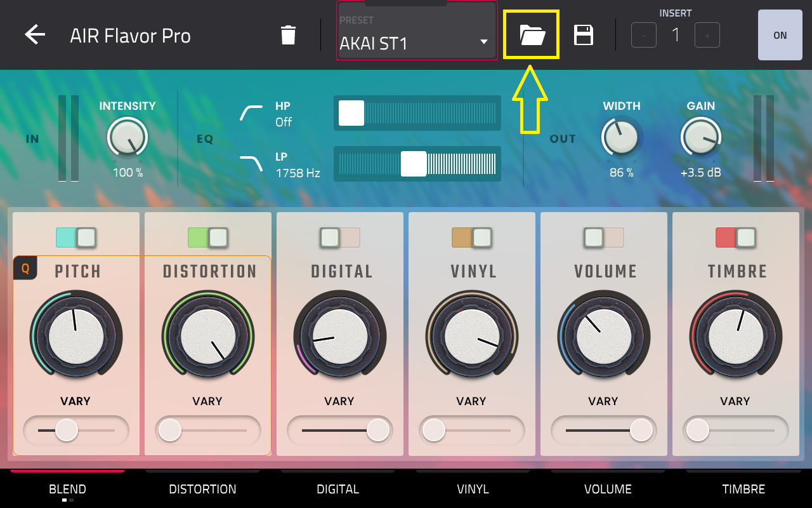Toggle the Distortion module switch
The image size is (812, 508).
pyautogui.click(x=208, y=237)
